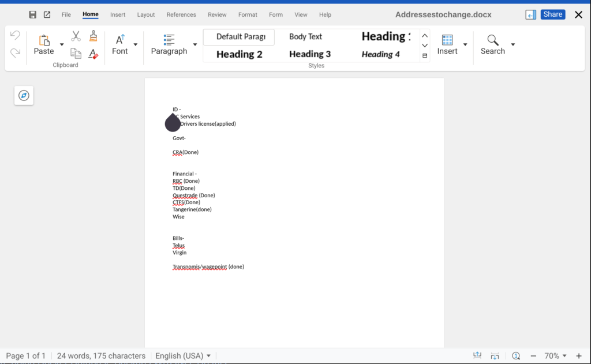This screenshot has width=591, height=364.
Task: Open the English (USA) language dropdown
Action: (183, 356)
